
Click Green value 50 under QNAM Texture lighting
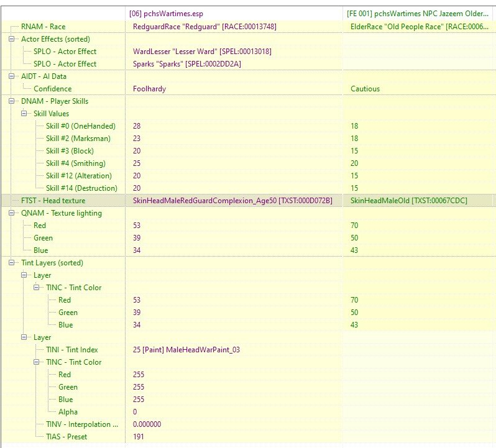[x=354, y=238]
